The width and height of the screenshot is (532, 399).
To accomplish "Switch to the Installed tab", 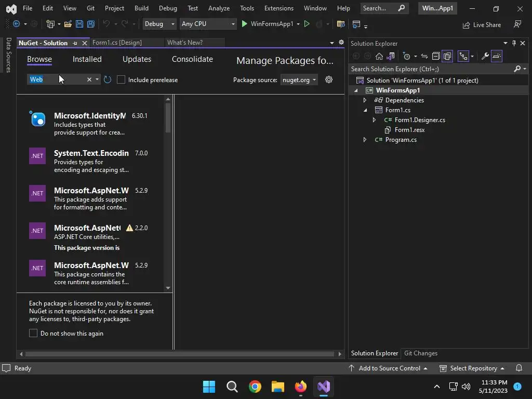I will [x=87, y=59].
